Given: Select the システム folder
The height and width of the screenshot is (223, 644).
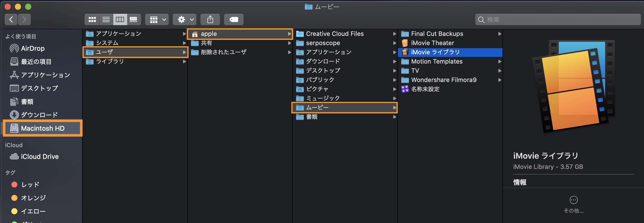Looking at the screenshot, I should 135,43.
